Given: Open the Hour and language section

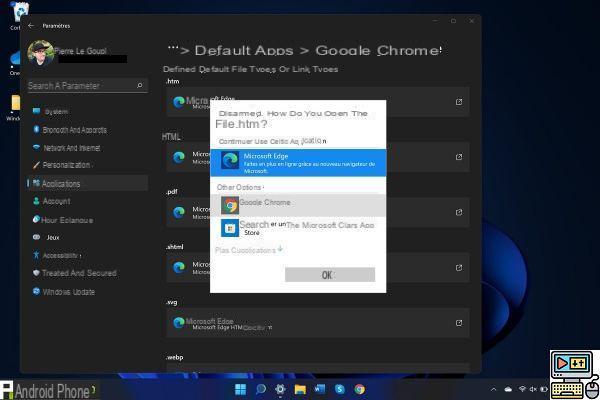Looking at the screenshot, I should [88, 220].
